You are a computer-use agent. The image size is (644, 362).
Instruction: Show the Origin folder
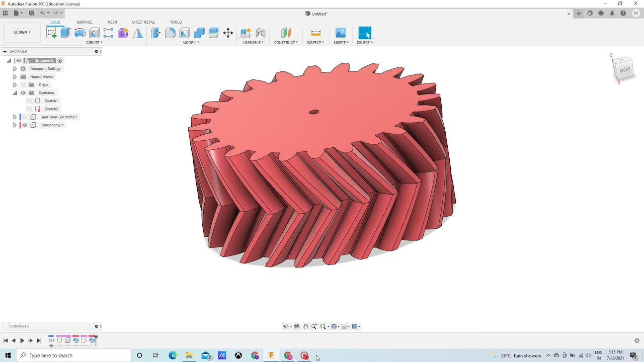(23, 85)
